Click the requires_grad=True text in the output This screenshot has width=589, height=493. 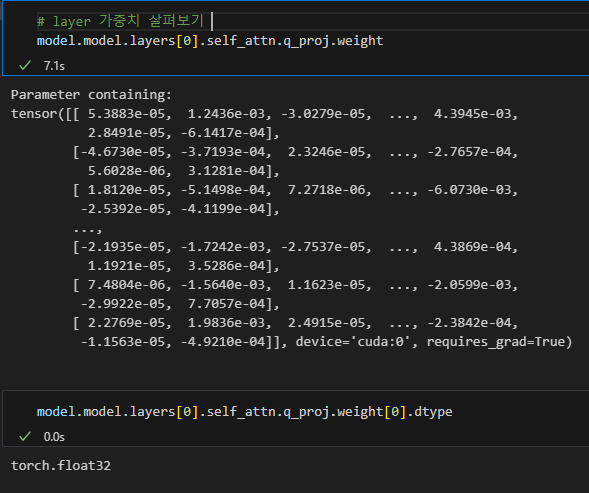[x=496, y=342]
